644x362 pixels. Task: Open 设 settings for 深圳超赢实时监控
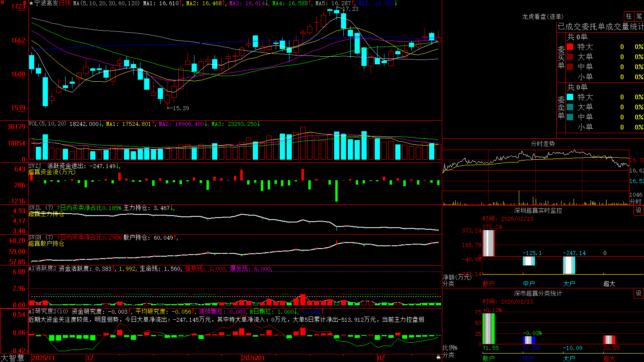click(x=639, y=210)
